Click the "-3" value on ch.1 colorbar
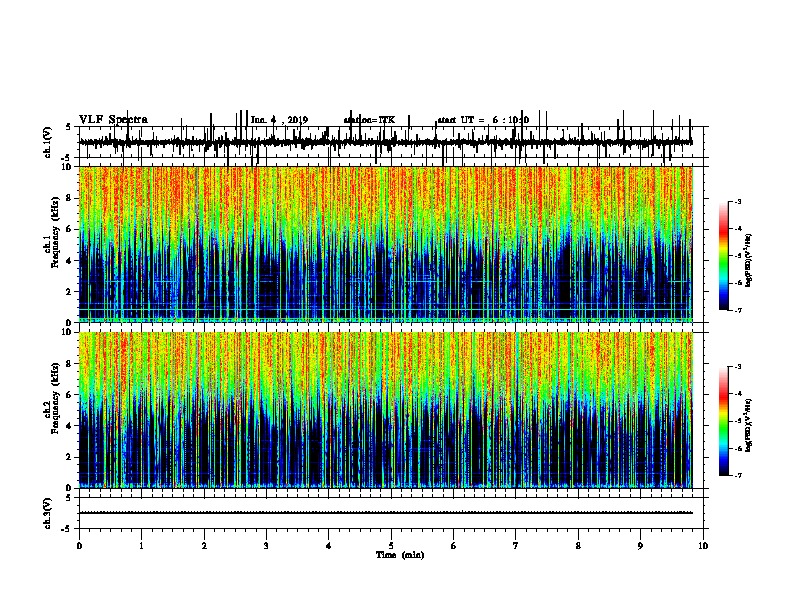Image resolution: width=792 pixels, height=612 pixels. coord(738,201)
